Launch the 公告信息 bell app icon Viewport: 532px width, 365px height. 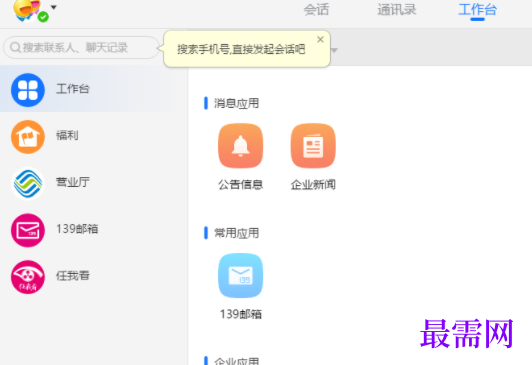[241, 146]
